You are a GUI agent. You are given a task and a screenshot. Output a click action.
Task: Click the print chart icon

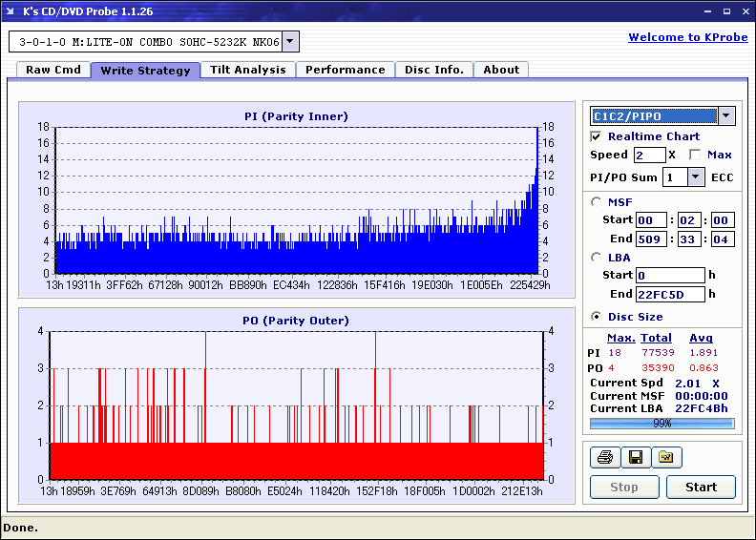(x=605, y=458)
